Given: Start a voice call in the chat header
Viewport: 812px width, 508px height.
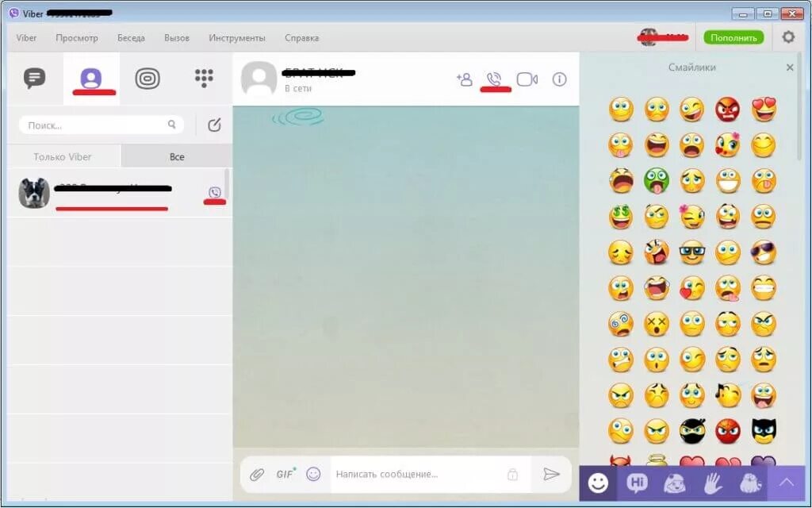Looking at the screenshot, I should point(495,79).
